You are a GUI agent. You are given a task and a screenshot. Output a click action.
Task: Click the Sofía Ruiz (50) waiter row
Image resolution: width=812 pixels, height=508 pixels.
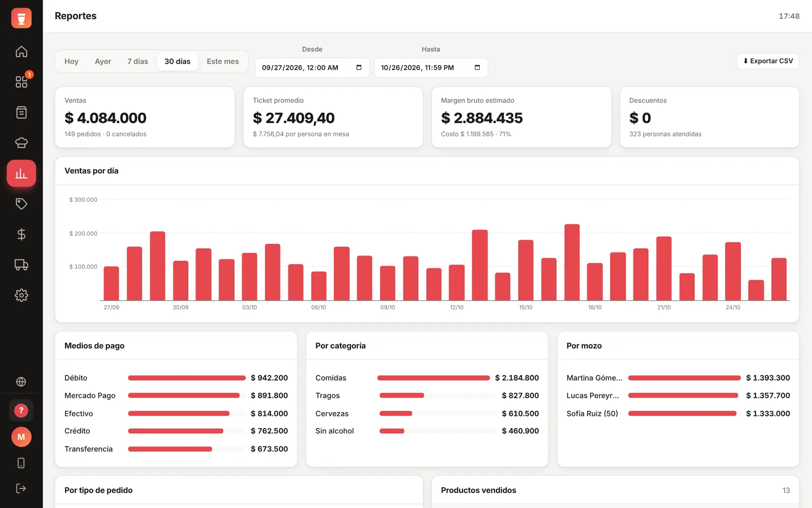[678, 414]
